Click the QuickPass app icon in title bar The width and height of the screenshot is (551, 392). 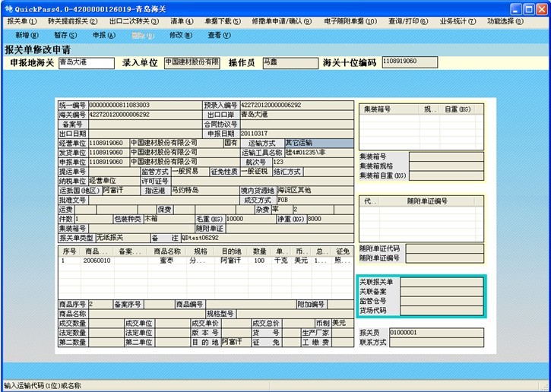(x=8, y=8)
